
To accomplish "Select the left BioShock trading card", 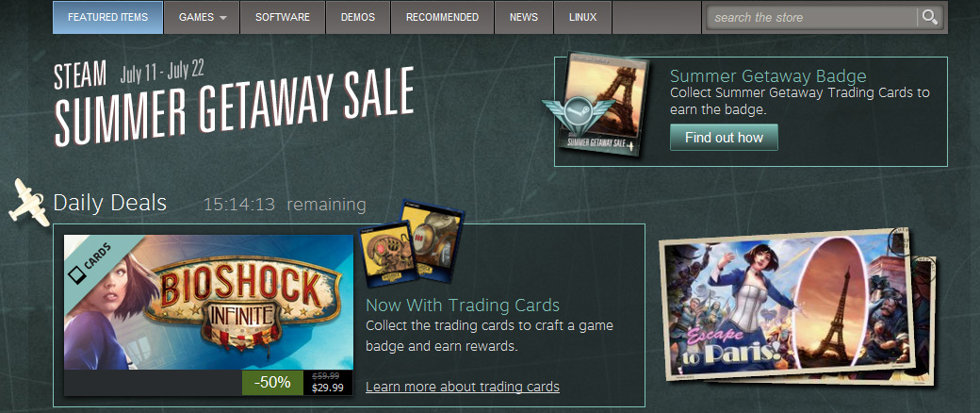I will (x=385, y=254).
